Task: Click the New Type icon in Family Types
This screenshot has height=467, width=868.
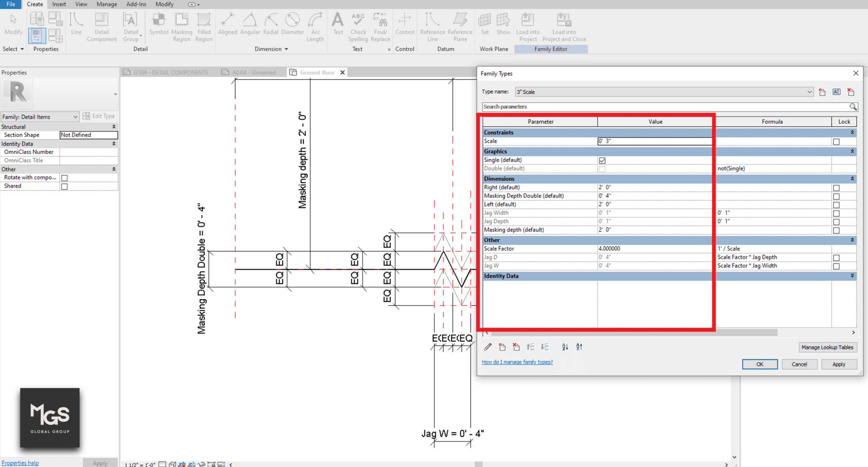Action: [x=822, y=92]
